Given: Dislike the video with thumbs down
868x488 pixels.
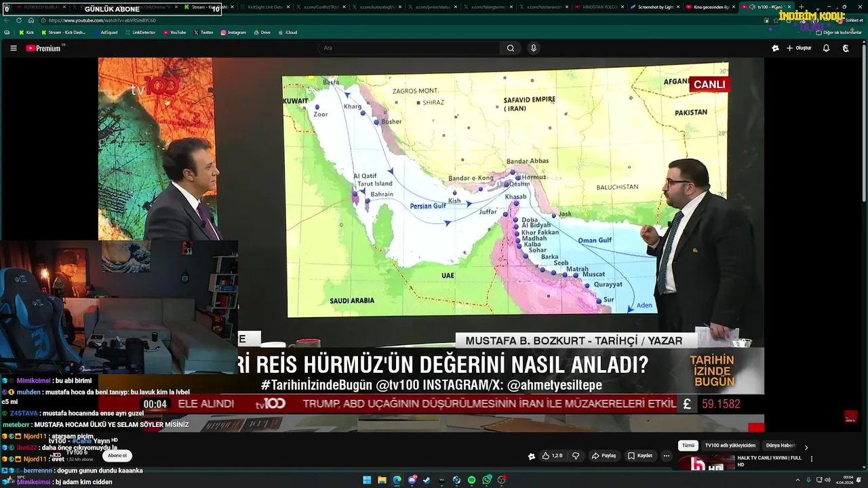Looking at the screenshot, I should (576, 456).
